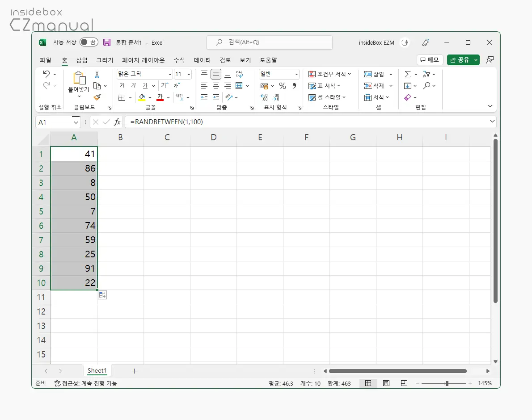
Task: Click the Clear eraser icon
Action: (x=408, y=97)
